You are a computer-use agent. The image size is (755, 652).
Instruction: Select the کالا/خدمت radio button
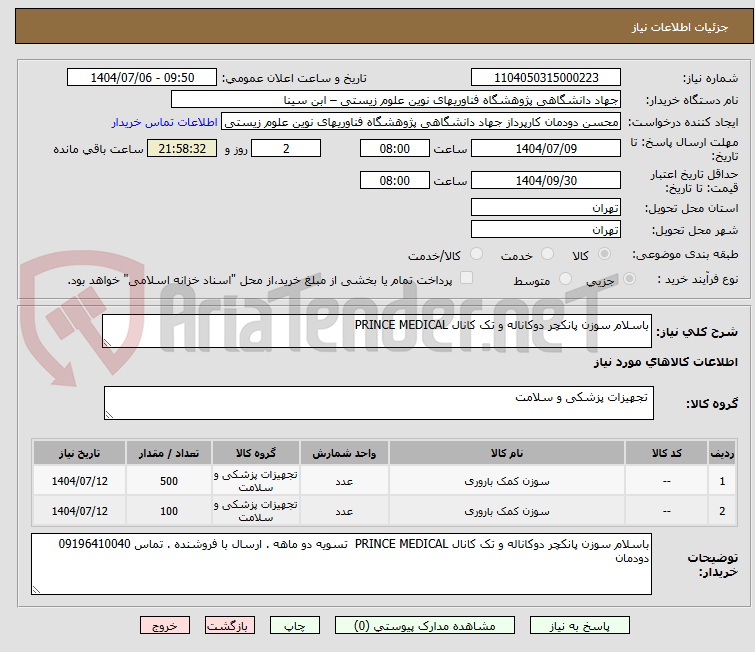pos(476,253)
